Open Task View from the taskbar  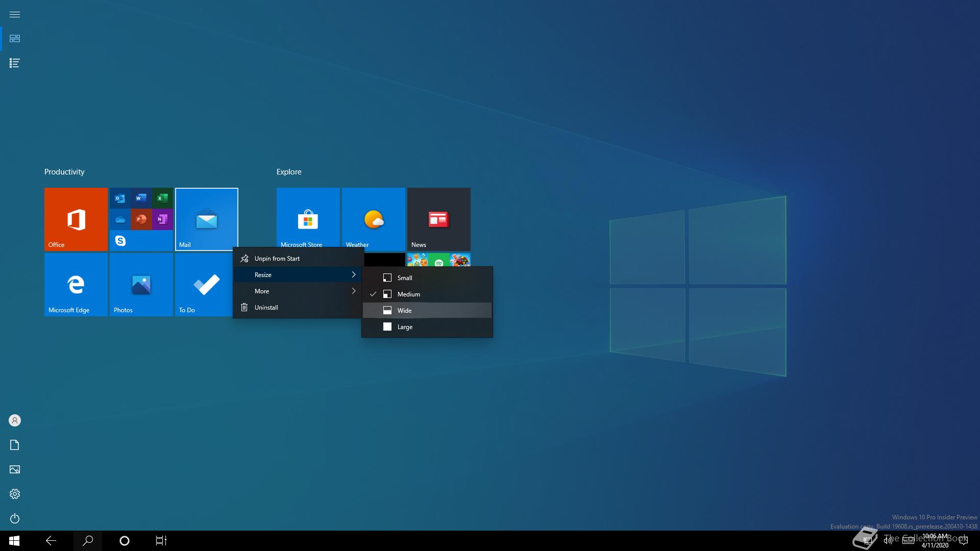coord(161,541)
